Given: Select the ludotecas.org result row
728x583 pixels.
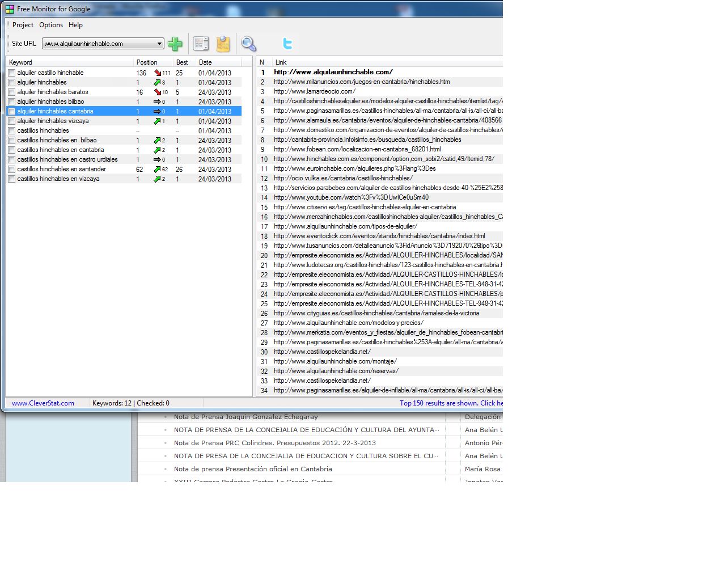Looking at the screenshot, I should 380,265.
